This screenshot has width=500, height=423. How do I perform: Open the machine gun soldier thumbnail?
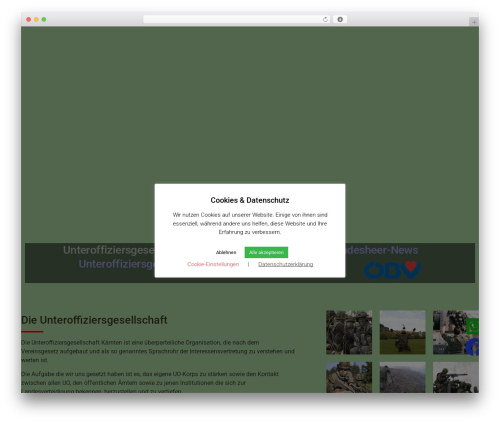[x=456, y=377]
